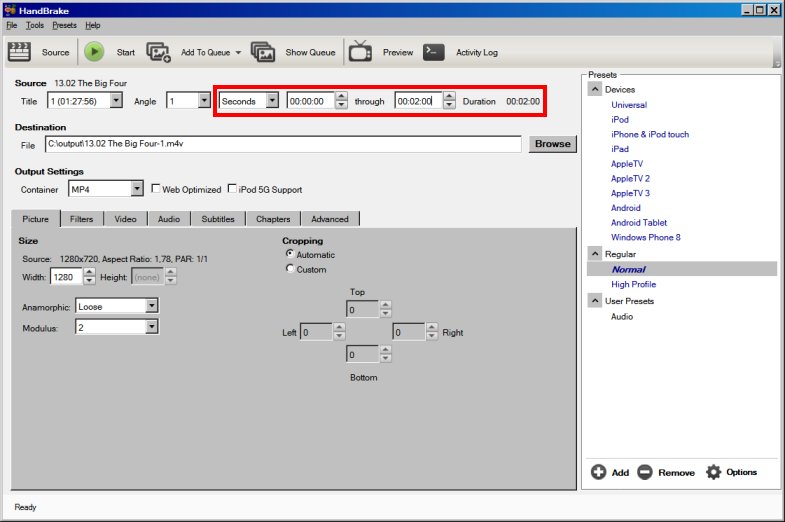Viewport: 785px width, 522px height.
Task: Click the Remove preset minus icon
Action: point(645,472)
